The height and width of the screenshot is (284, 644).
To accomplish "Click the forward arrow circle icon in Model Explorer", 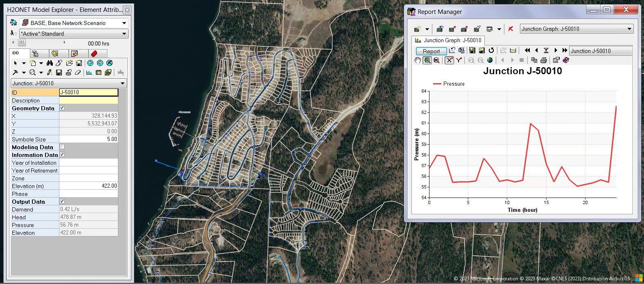I will [100, 63].
